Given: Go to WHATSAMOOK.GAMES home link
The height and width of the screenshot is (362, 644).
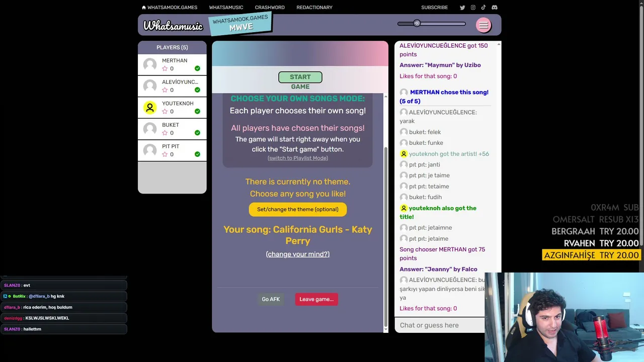Looking at the screenshot, I should click(x=170, y=8).
